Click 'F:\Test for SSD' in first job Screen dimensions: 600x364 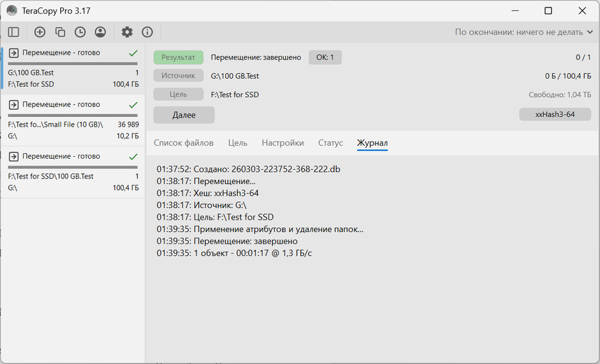tap(31, 84)
